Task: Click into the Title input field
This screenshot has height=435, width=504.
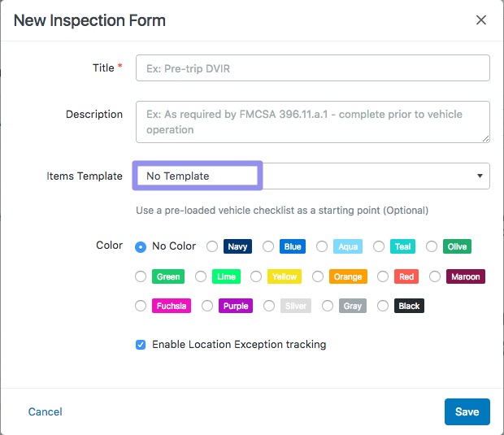Action: [x=312, y=67]
